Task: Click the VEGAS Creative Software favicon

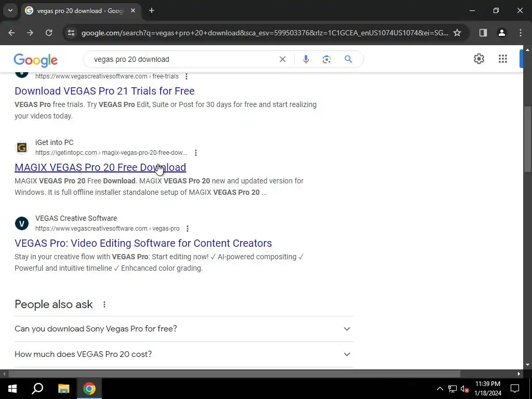Action: click(x=22, y=223)
